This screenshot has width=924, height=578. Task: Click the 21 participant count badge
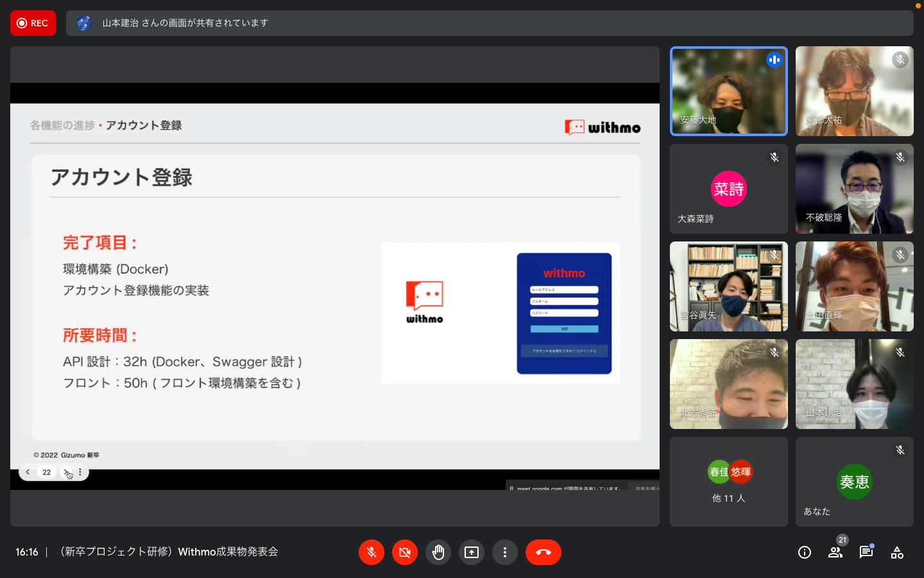point(843,540)
